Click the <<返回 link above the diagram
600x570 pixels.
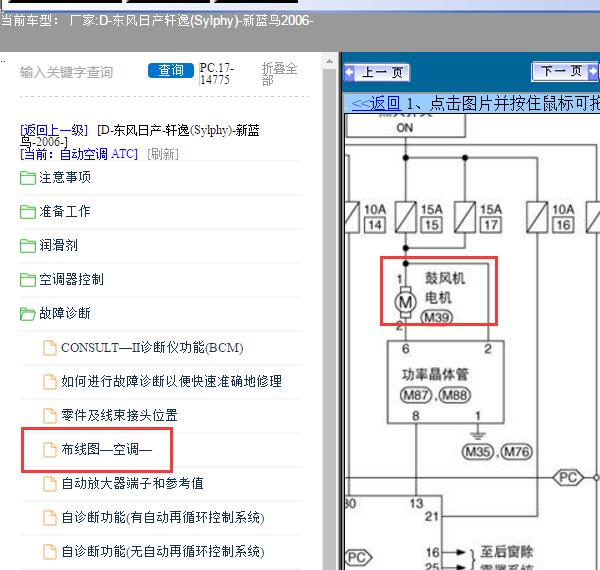[x=376, y=103]
